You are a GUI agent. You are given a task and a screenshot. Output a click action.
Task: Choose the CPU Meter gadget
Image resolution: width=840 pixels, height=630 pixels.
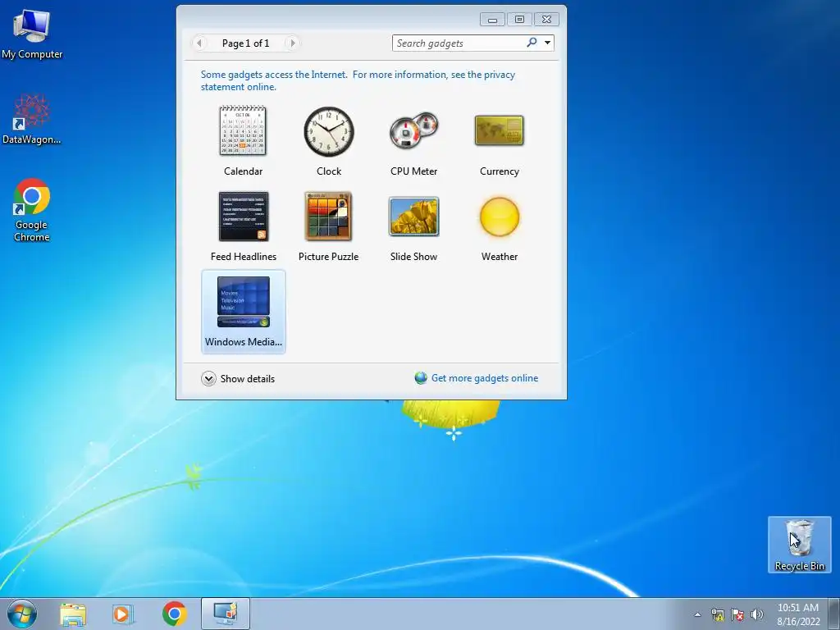click(x=413, y=130)
